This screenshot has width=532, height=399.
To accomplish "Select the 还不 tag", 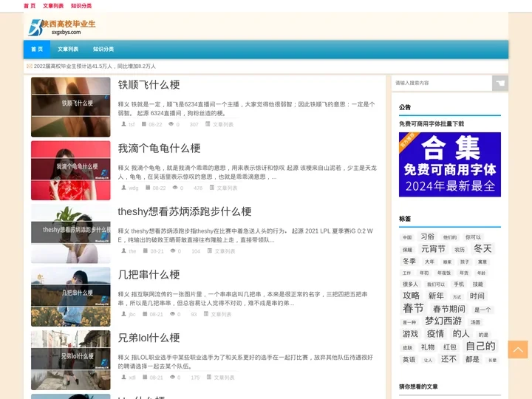I will [449, 359].
